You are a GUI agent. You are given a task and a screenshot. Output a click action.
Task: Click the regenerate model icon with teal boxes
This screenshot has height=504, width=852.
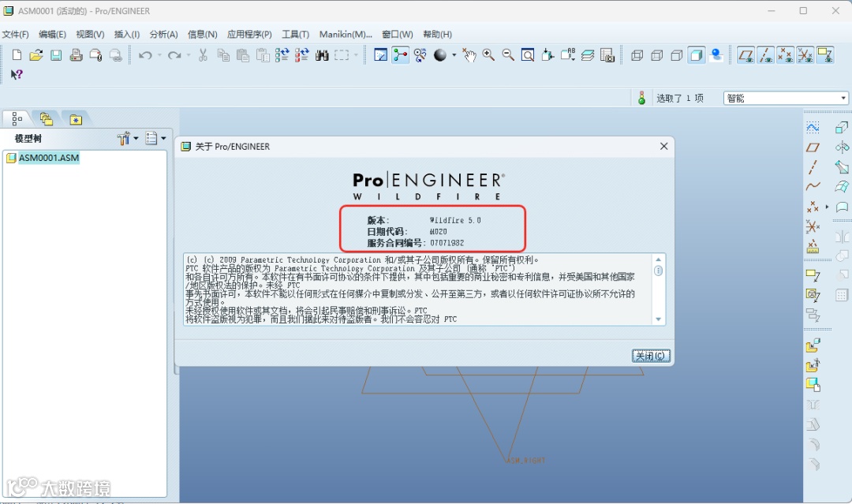[282, 55]
